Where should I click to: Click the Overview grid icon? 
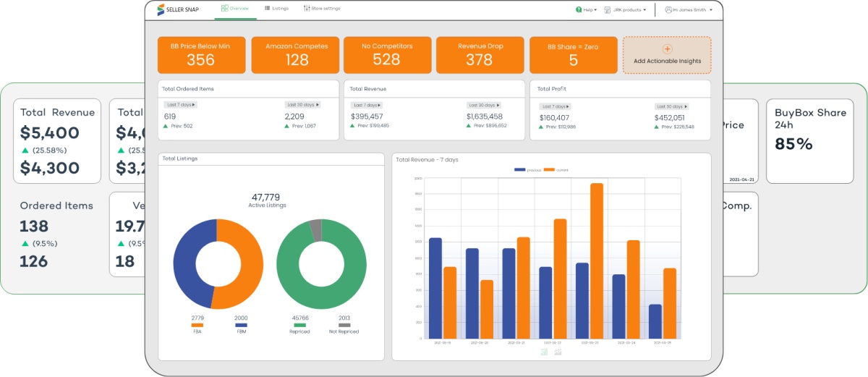click(225, 9)
